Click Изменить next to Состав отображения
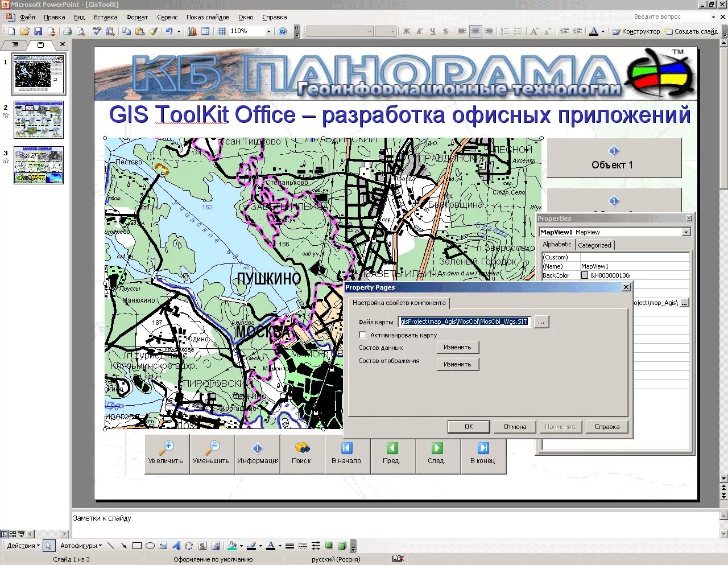The height and width of the screenshot is (565, 728). coord(458,364)
